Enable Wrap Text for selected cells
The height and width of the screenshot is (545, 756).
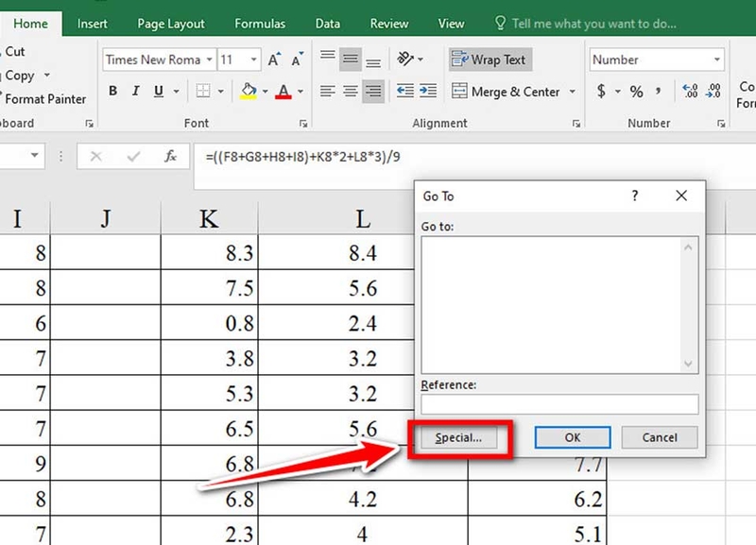coord(490,59)
